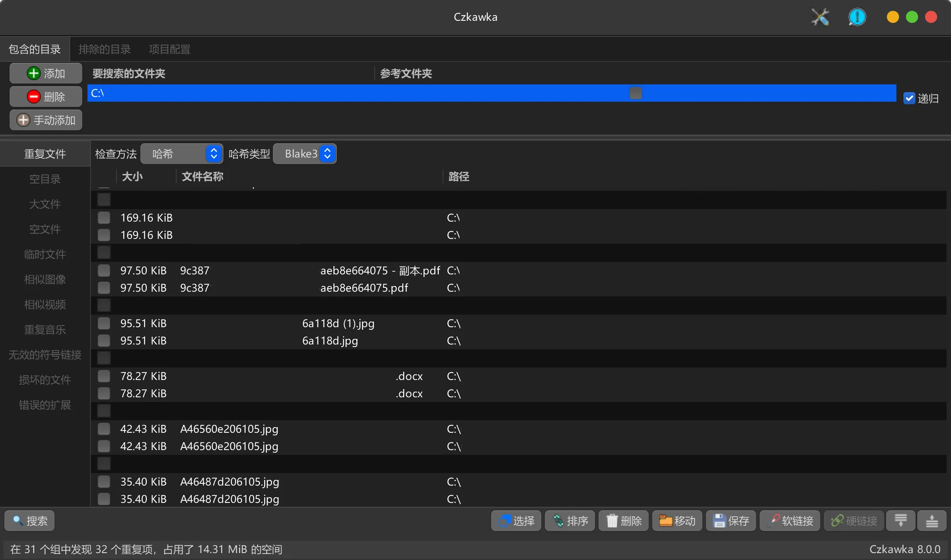Select the similar images tool
Image resolution: width=951 pixels, height=560 pixels.
(x=45, y=280)
